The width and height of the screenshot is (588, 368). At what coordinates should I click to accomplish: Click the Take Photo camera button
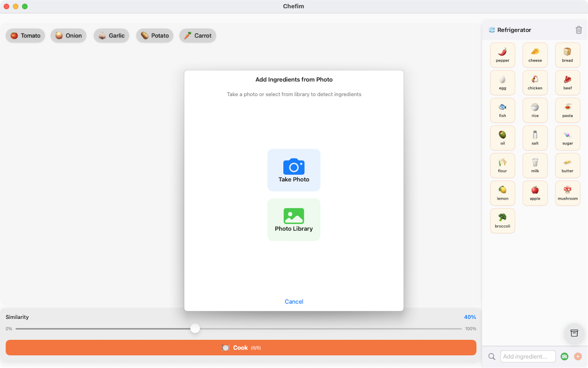294,170
